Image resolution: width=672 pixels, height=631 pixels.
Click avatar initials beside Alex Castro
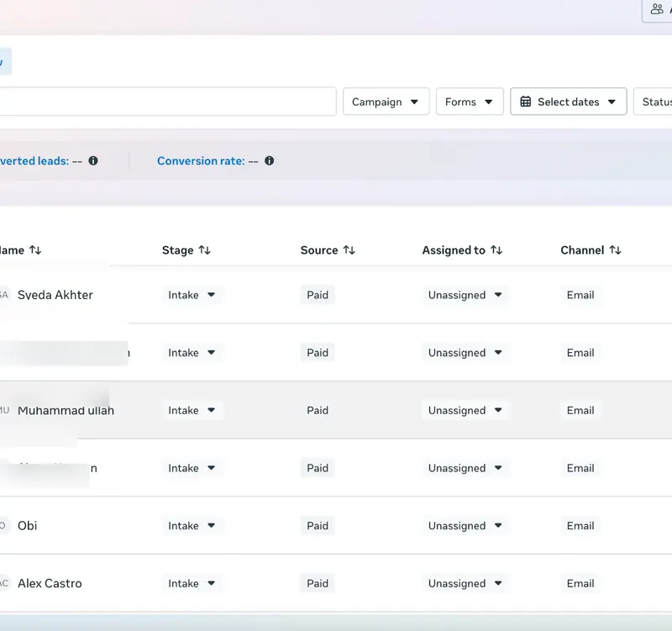tap(3, 583)
